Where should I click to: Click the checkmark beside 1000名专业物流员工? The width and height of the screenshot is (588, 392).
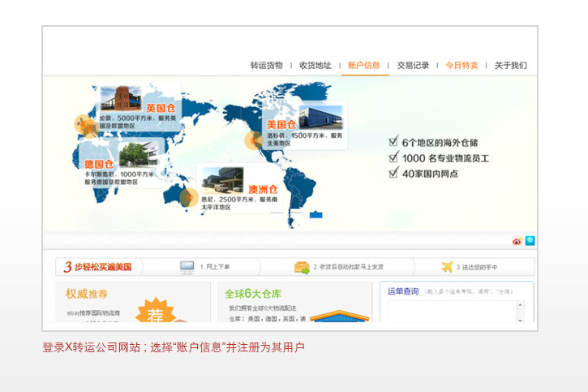coord(393,157)
